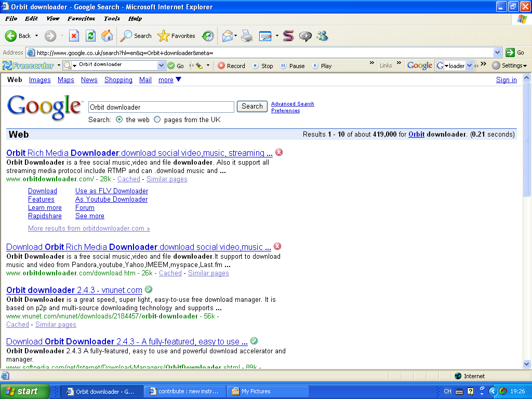Open the Tools menu
Image resolution: width=532 pixels, height=399 pixels.
pyautogui.click(x=112, y=19)
